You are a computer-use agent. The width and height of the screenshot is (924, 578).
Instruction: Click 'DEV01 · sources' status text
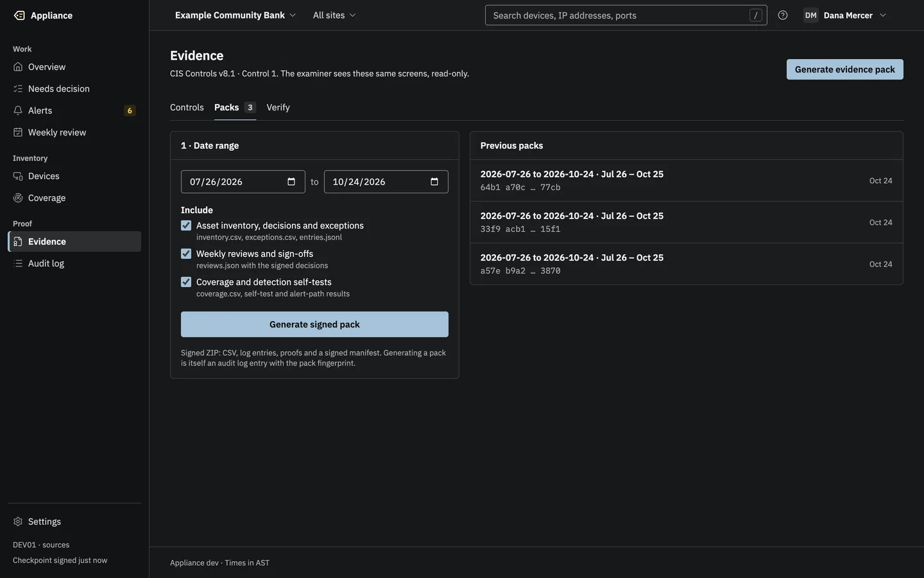tap(41, 545)
